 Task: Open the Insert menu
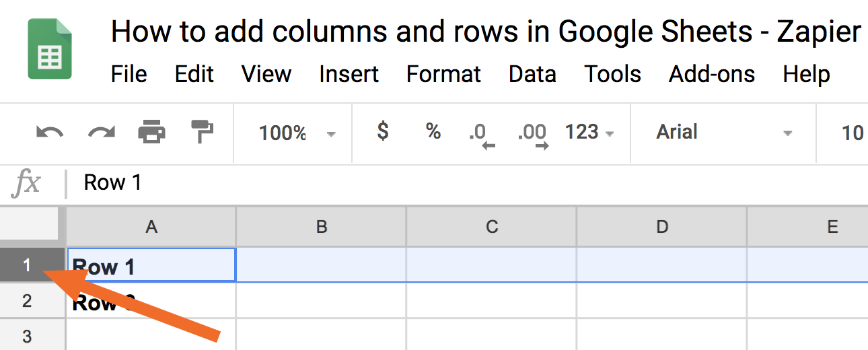(349, 74)
